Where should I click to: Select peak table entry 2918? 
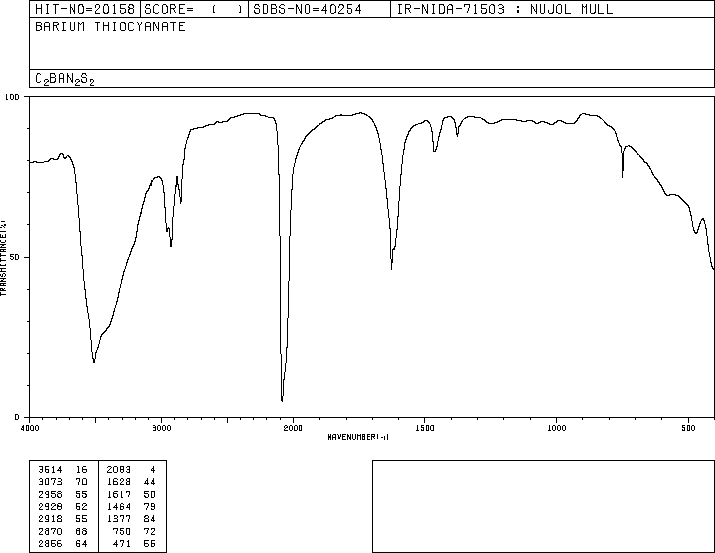50,519
